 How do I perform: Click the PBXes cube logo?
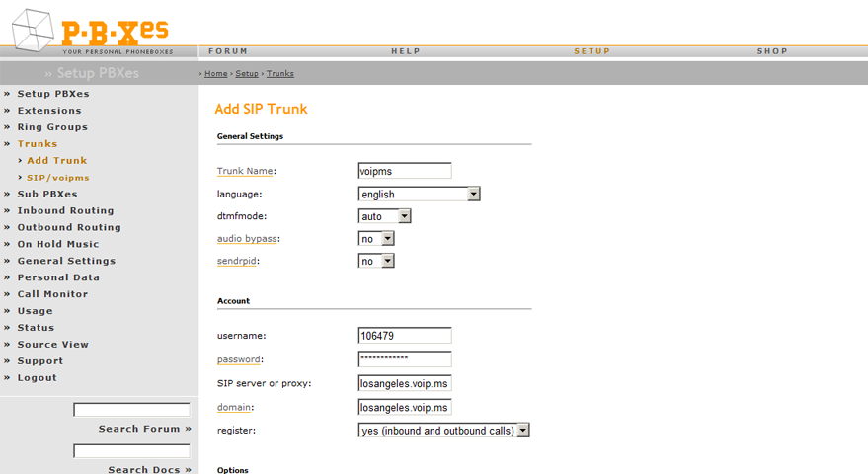point(34,31)
